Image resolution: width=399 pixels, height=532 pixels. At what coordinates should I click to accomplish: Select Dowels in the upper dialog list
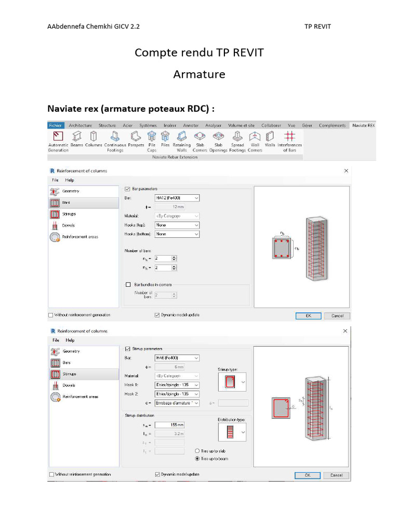click(84, 225)
